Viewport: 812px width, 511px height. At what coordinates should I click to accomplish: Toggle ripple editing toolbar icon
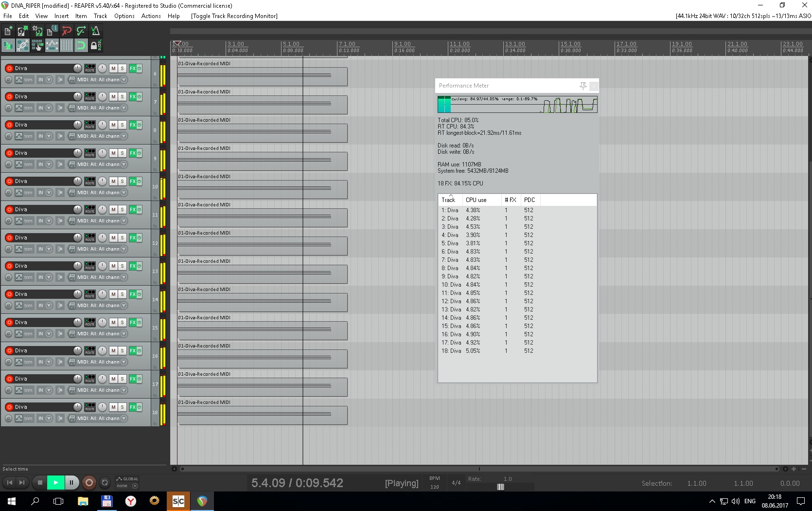point(37,46)
